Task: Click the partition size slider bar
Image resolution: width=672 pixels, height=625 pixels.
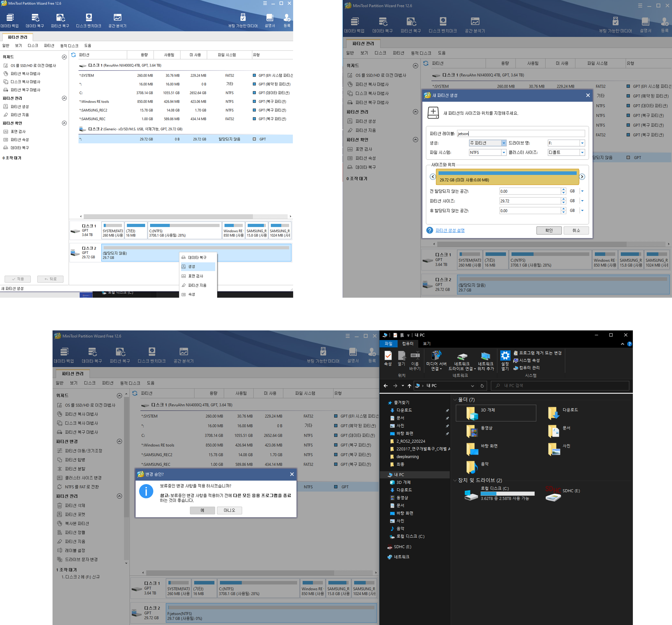Action: coord(507,177)
